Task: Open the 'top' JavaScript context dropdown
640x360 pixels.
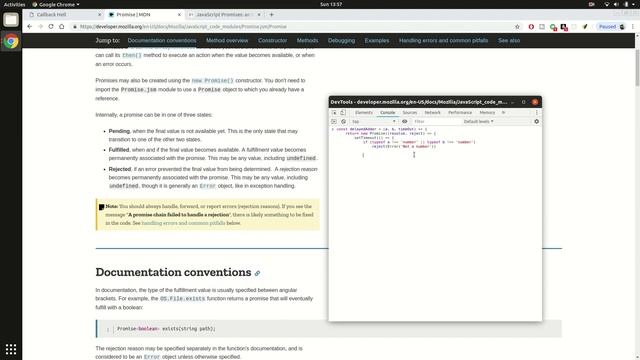Action: pos(374,122)
